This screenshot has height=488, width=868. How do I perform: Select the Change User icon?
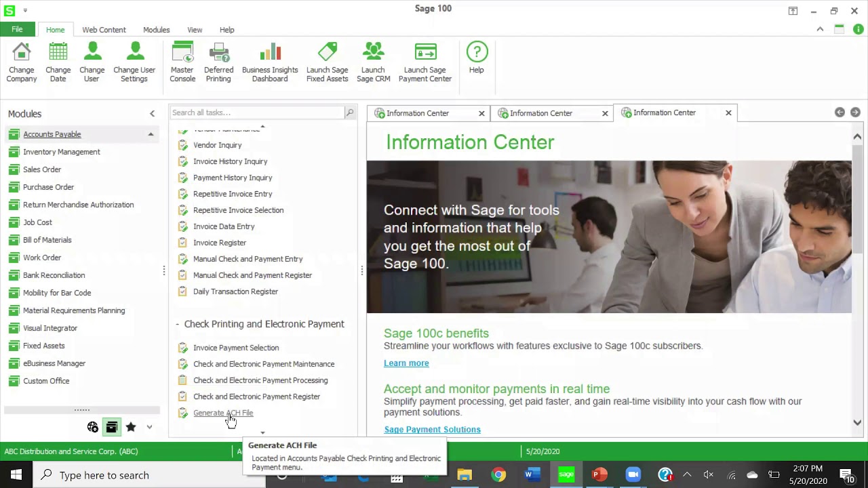pyautogui.click(x=92, y=52)
